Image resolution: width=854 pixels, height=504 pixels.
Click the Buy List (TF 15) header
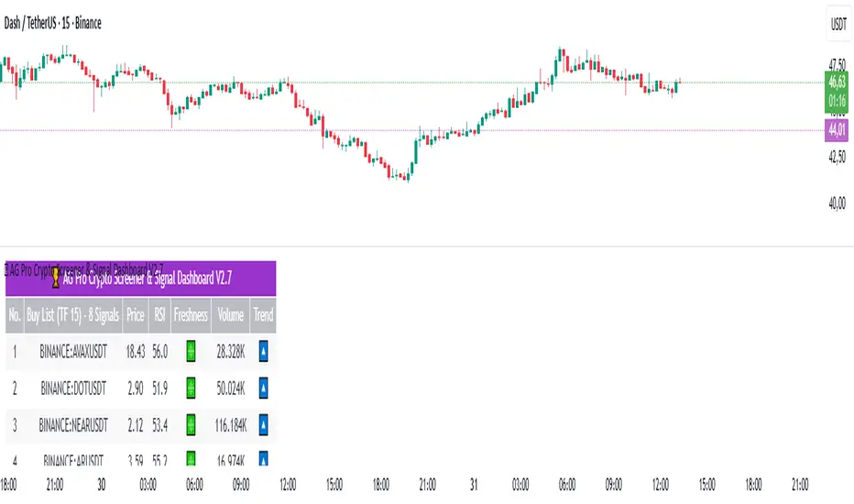(x=73, y=314)
